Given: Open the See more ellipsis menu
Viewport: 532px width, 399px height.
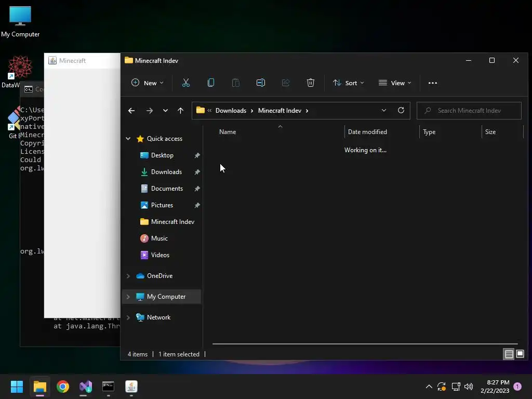Looking at the screenshot, I should 433,83.
